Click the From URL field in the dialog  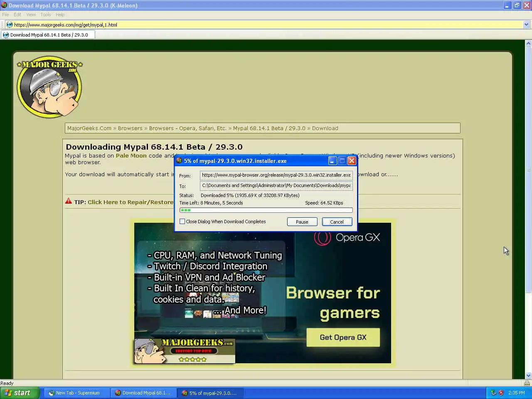click(276, 175)
